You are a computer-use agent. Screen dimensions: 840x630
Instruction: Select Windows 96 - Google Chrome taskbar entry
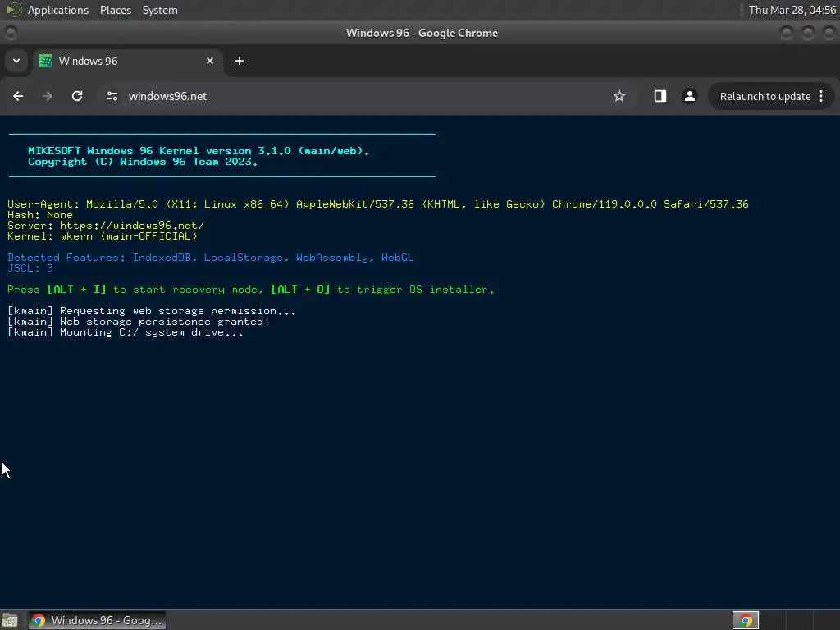(x=97, y=620)
